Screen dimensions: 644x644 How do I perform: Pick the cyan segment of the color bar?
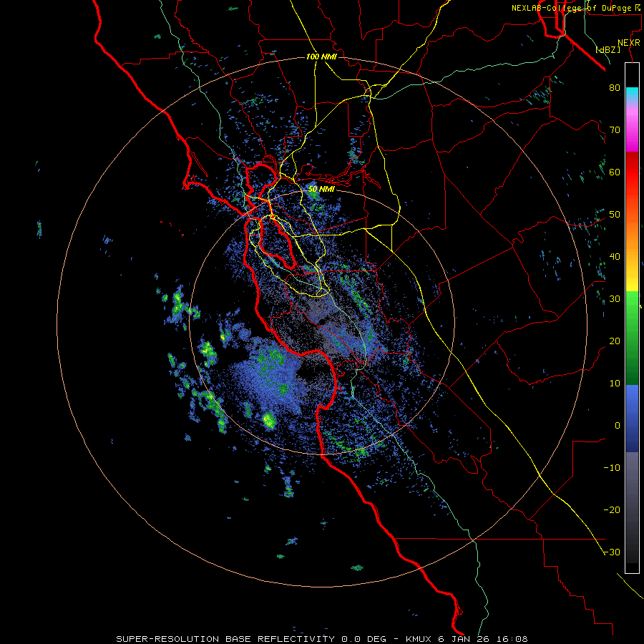pos(632,94)
